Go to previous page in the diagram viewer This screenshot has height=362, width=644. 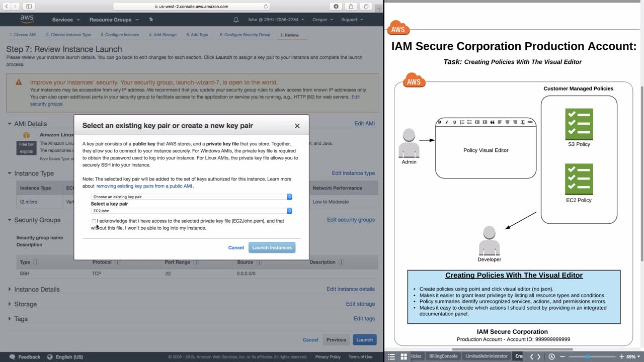tap(531, 356)
